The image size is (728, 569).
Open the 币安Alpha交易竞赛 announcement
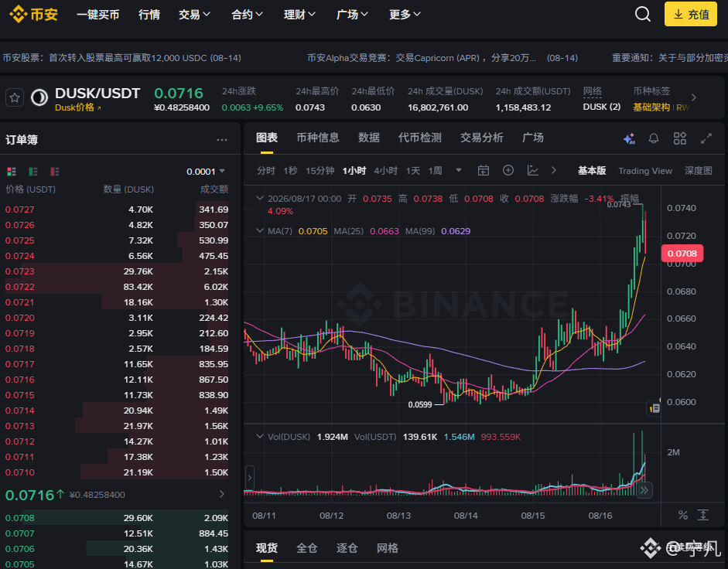443,58
